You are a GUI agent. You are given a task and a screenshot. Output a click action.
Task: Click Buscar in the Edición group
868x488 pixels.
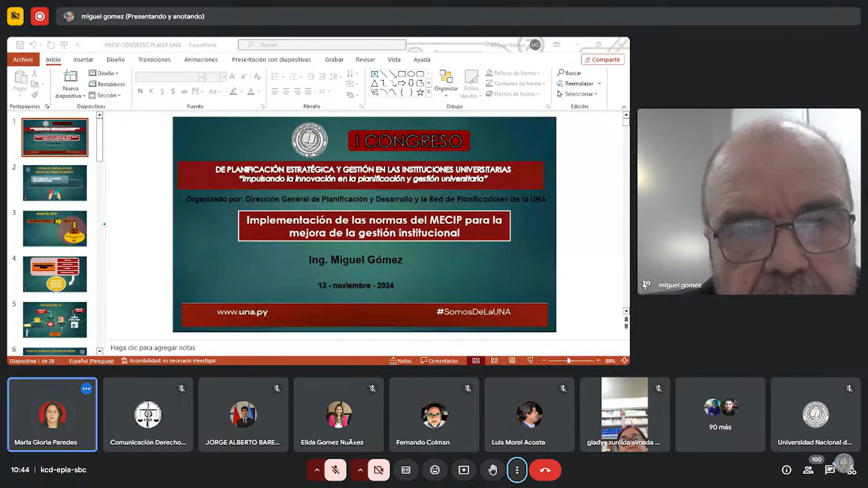coord(569,73)
